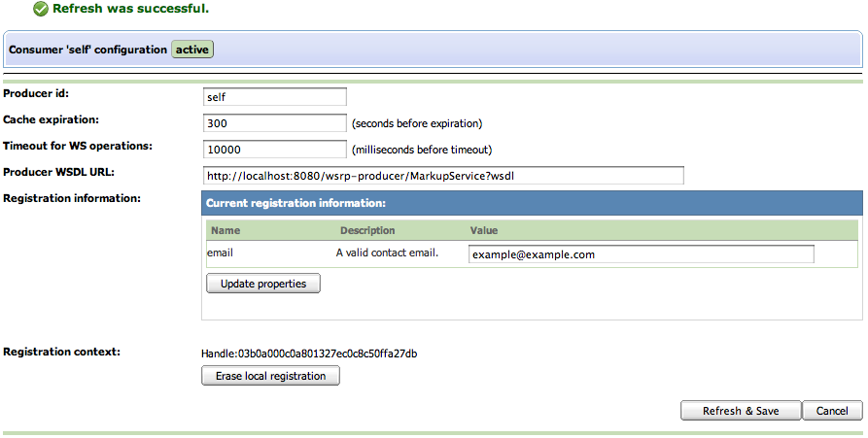The height and width of the screenshot is (438, 868).
Task: Focus the Cache expiration input box
Action: pyautogui.click(x=275, y=123)
